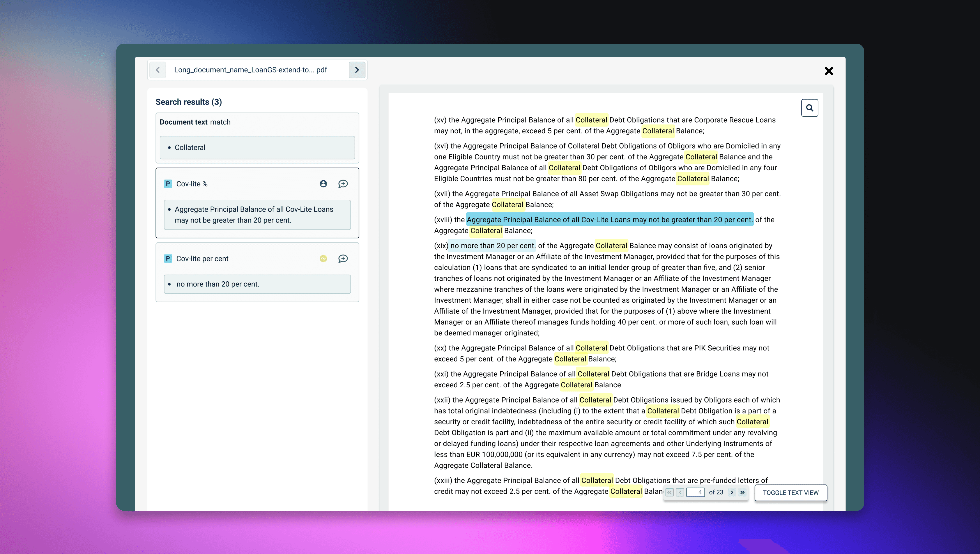980x554 pixels.
Task: Click the Document text match label
Action: (x=195, y=122)
